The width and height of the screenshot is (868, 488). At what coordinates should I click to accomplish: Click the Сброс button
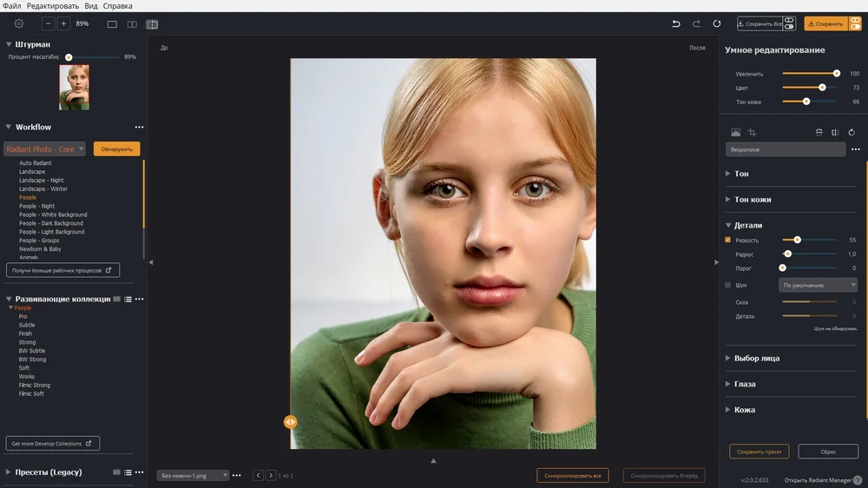[828, 452]
